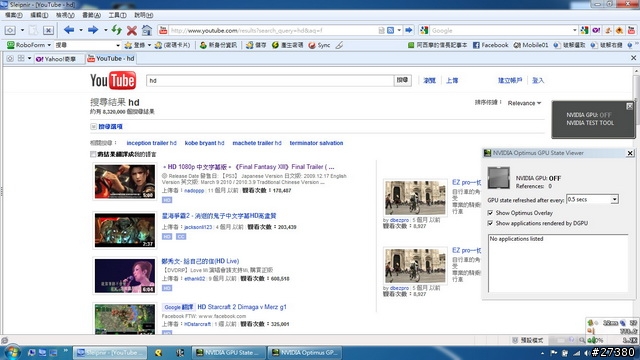Open HD 1080p Final Fantasy XIII trailer link
Image resolution: width=640 pixels, height=360 pixels.
(x=249, y=167)
